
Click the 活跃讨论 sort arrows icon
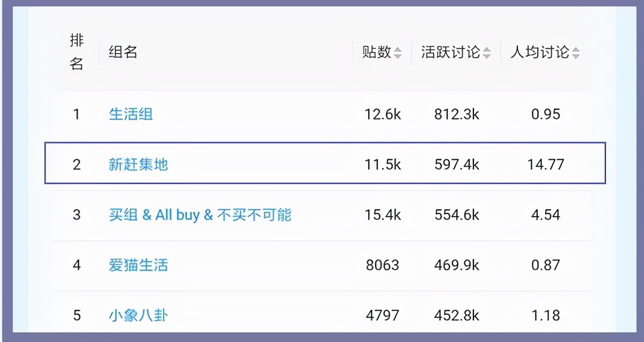pos(487,53)
